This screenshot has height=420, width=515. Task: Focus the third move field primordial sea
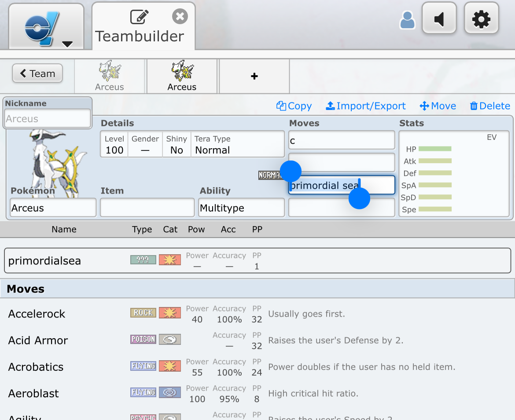tap(342, 185)
